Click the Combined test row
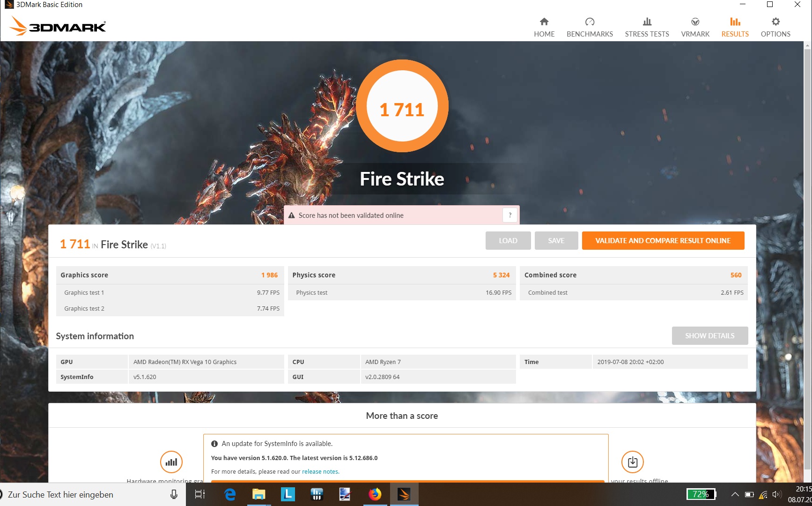This screenshot has height=506, width=812. (x=634, y=292)
